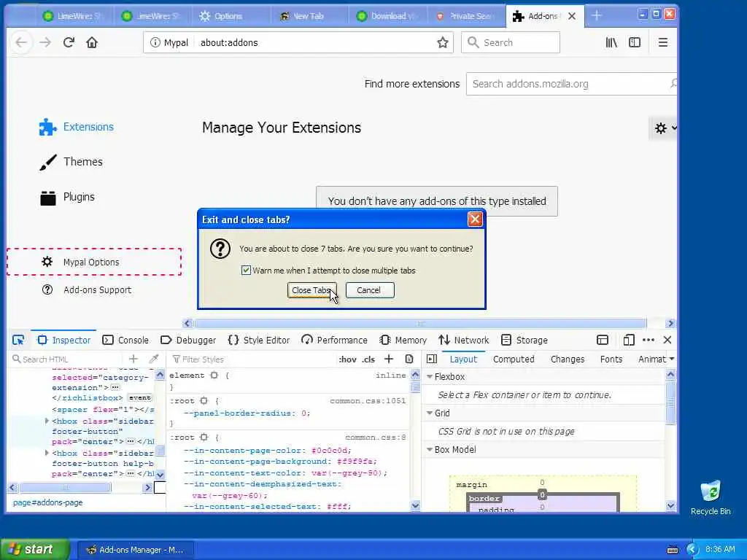The image size is (747, 560).
Task: Focus the browser Search bar
Action: click(510, 42)
